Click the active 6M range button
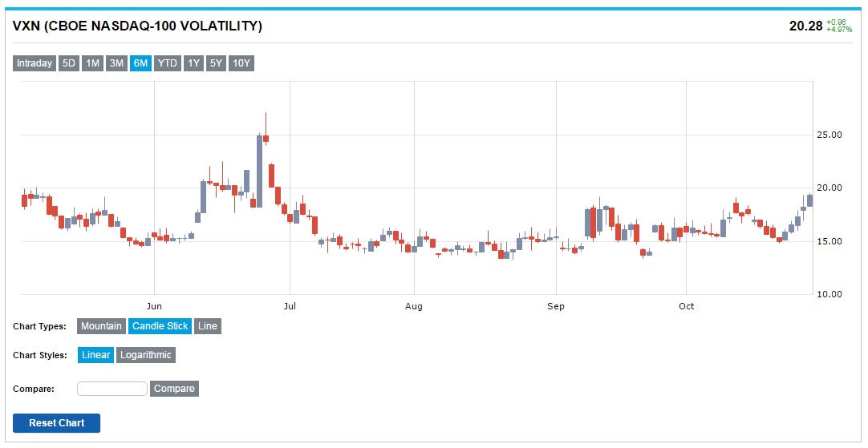 (x=140, y=63)
